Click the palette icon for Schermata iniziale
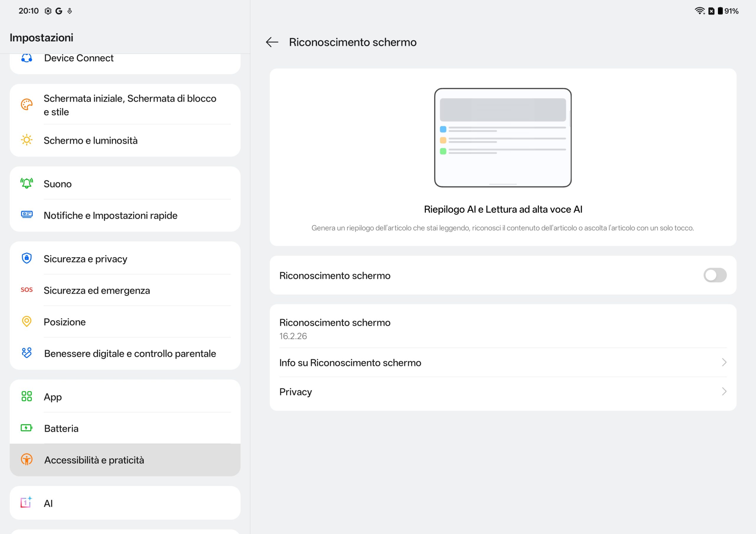 point(27,105)
